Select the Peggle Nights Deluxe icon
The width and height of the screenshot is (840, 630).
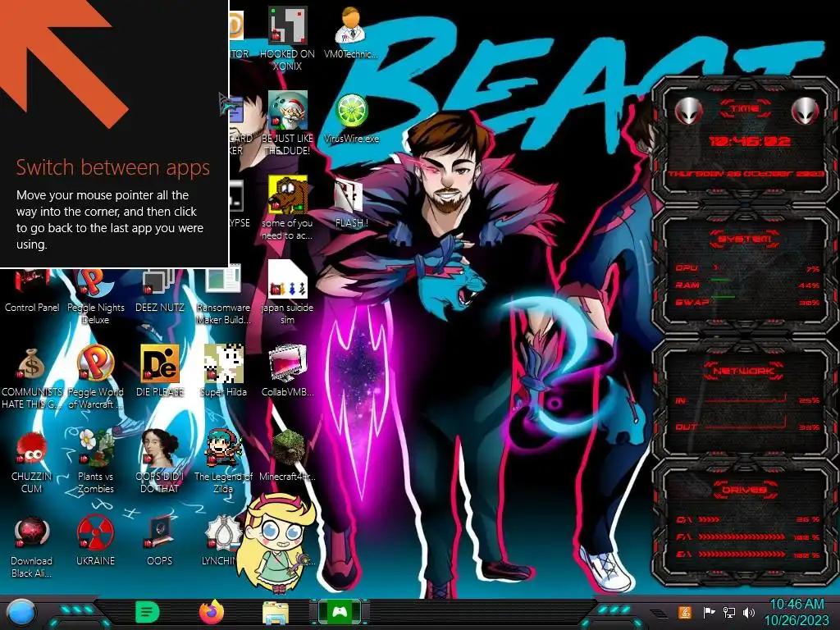[x=95, y=284]
